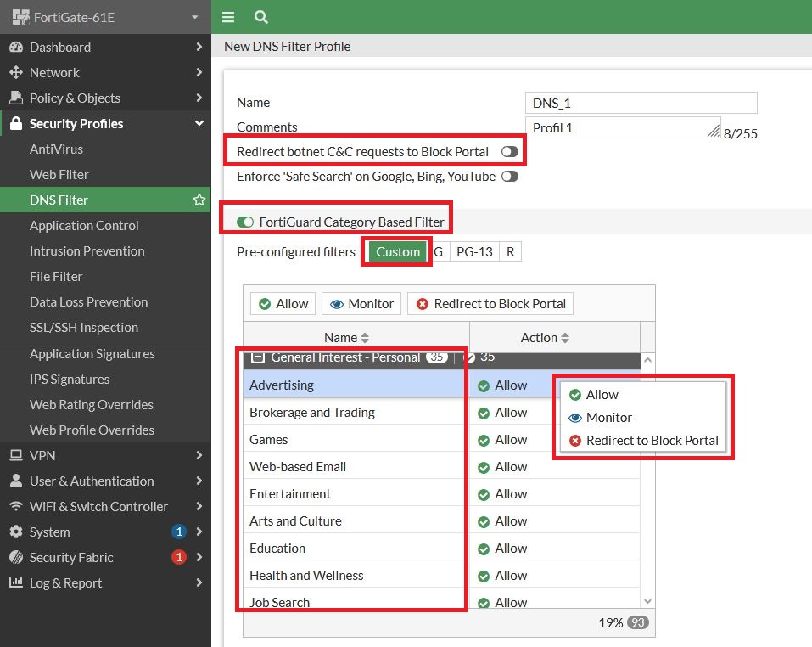Click the Redirect to Block Portal toolbar button

(x=490, y=304)
